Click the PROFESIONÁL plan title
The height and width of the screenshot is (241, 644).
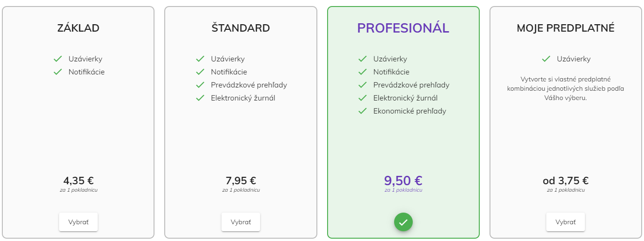tap(403, 28)
